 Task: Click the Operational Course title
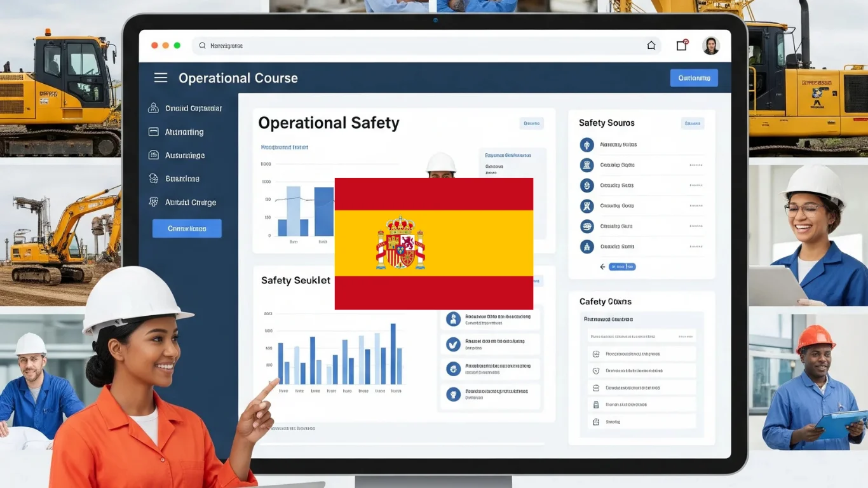[238, 78]
